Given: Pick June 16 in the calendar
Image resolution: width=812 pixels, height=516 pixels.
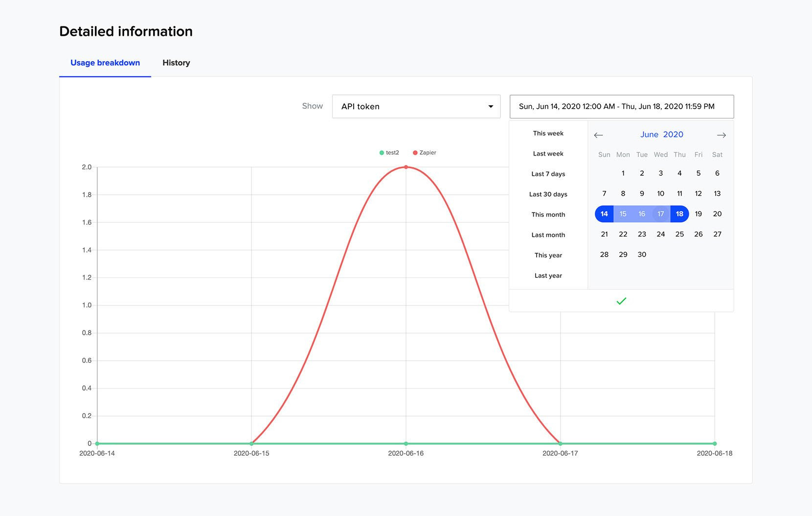Looking at the screenshot, I should coord(642,214).
